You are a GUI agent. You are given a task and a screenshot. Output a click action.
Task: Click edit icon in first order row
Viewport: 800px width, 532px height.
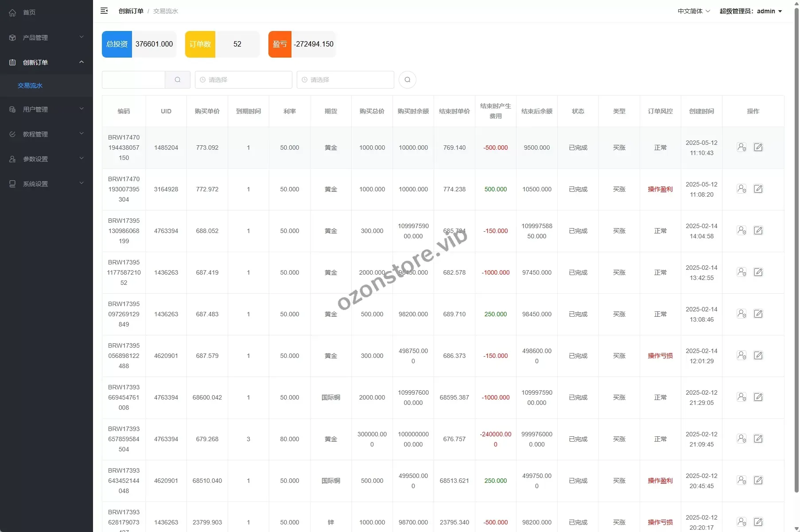click(x=758, y=148)
